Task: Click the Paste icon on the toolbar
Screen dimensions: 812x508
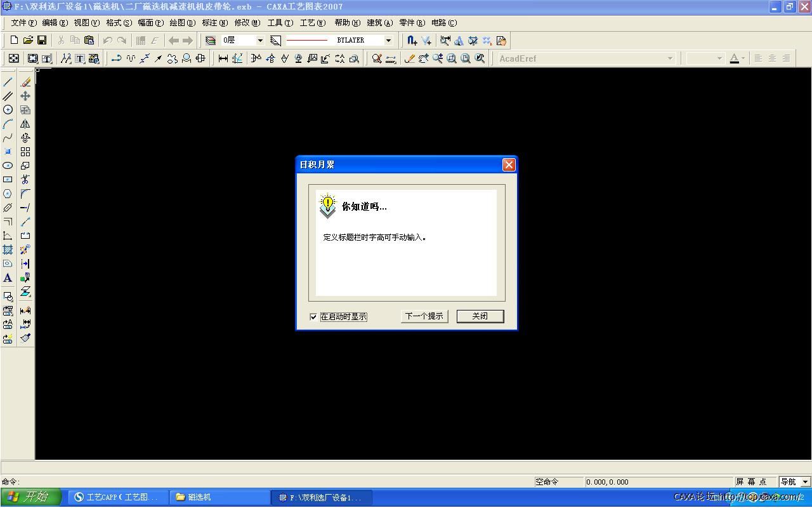Action: click(x=89, y=39)
